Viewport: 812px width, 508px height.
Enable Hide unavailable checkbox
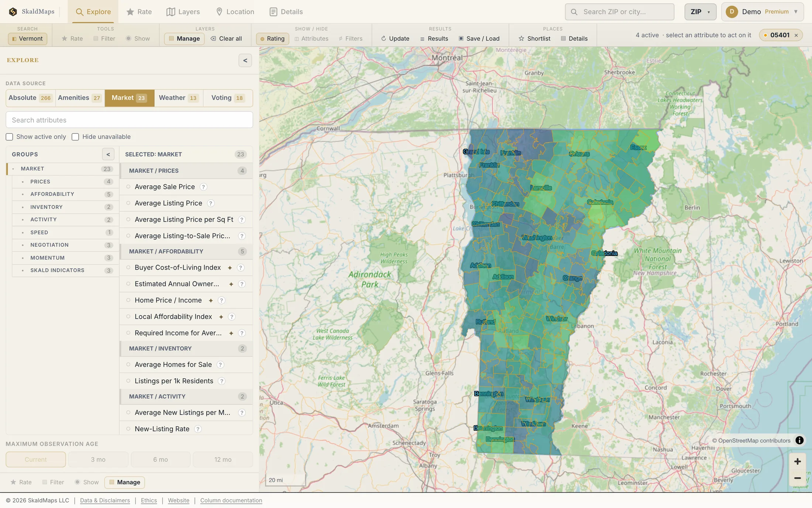click(x=75, y=137)
